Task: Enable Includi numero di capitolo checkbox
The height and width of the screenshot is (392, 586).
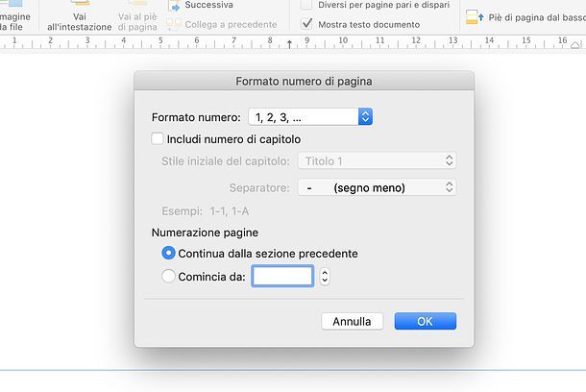Action: (158, 138)
